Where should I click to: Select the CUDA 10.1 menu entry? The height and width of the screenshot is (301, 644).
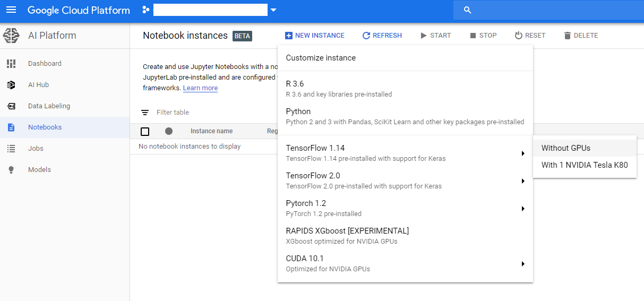405,263
